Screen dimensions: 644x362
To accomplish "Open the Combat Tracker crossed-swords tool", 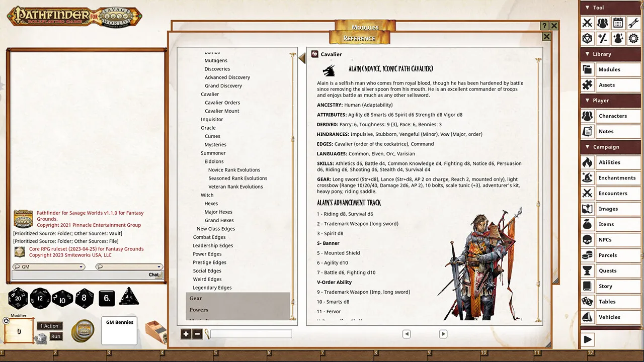I will (x=587, y=23).
